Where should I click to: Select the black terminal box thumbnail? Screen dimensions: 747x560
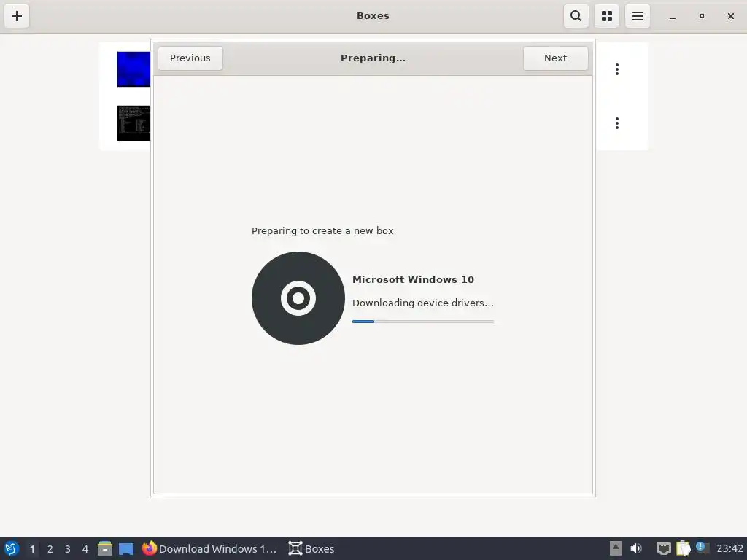134,123
